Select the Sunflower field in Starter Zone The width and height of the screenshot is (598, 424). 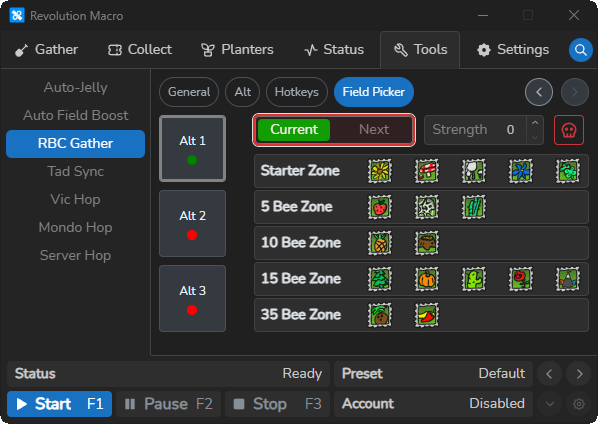pyautogui.click(x=379, y=170)
